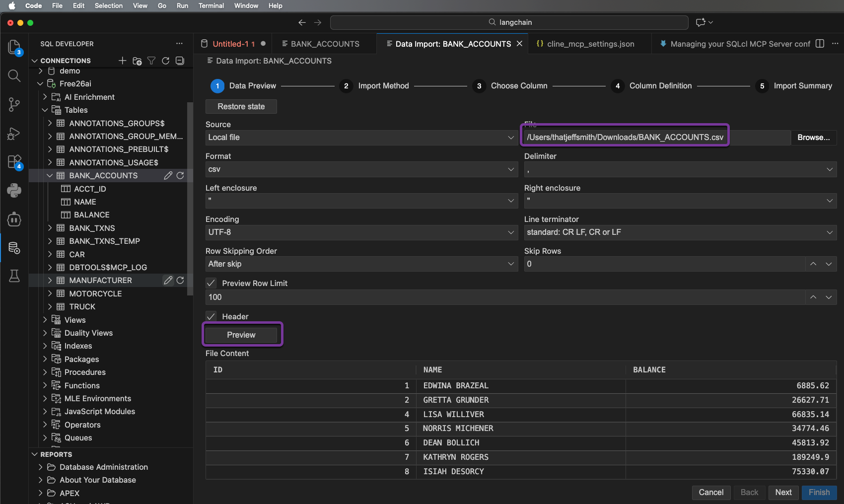Open the Terminal menu
The width and height of the screenshot is (844, 504).
[x=211, y=5]
